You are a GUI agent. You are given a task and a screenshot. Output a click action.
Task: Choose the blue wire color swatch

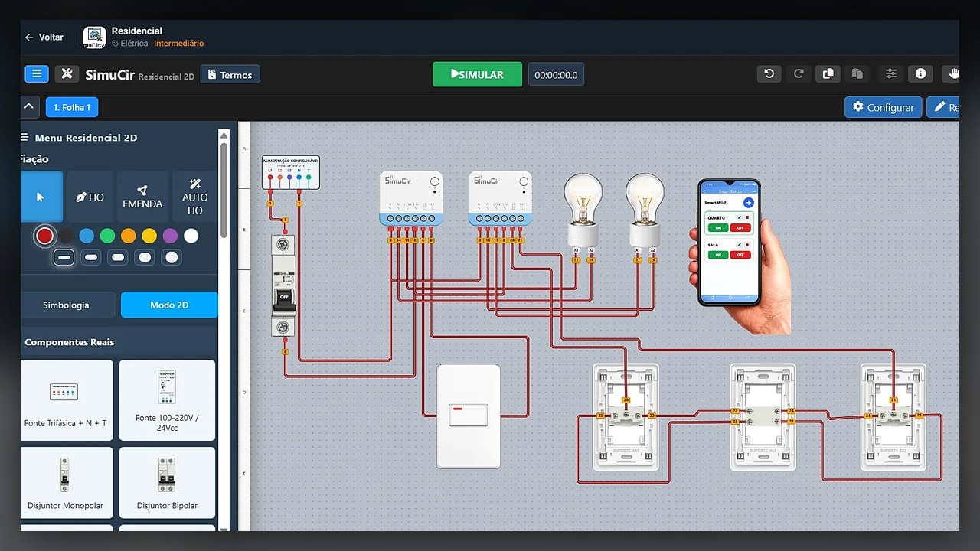87,236
